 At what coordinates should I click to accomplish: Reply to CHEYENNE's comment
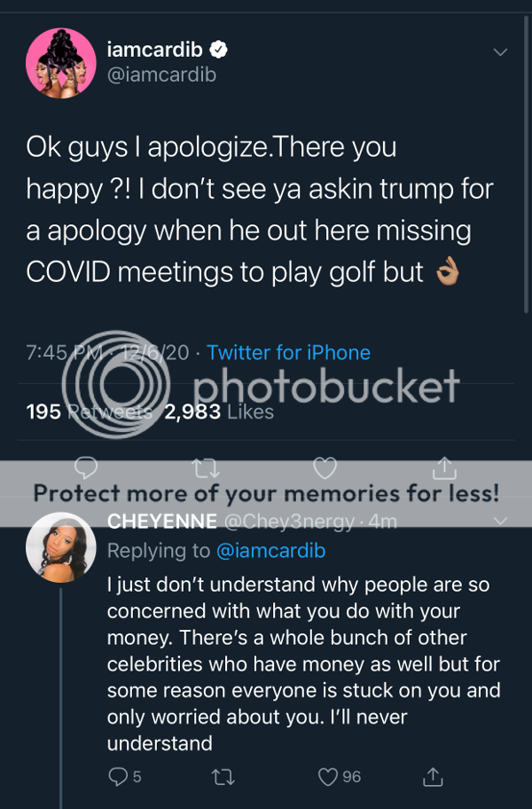[118, 777]
